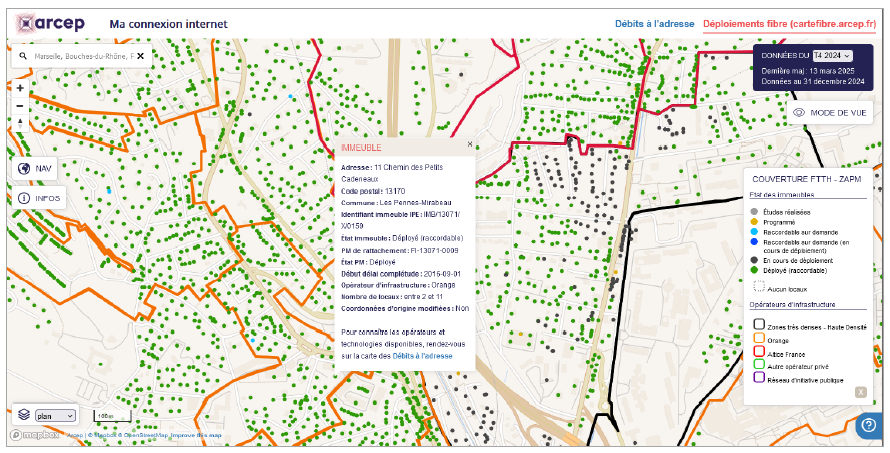Zoom in on the map
The image size is (890, 453).
click(x=20, y=88)
